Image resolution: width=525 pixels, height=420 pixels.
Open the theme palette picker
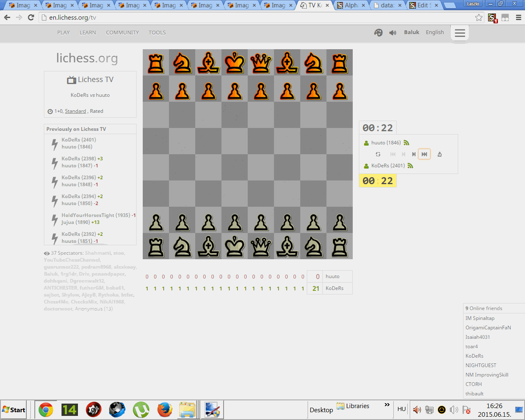pyautogui.click(x=378, y=32)
